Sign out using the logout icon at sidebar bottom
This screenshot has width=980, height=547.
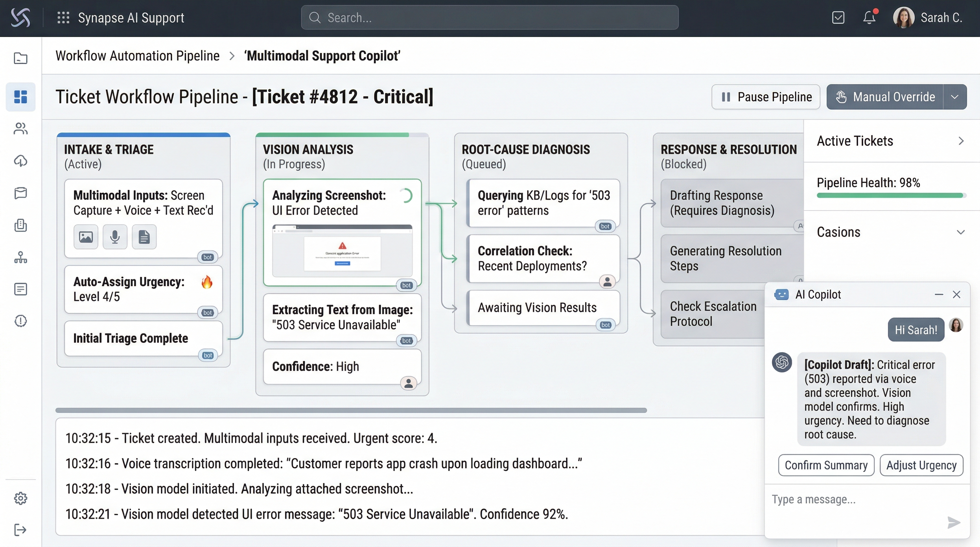(20, 530)
